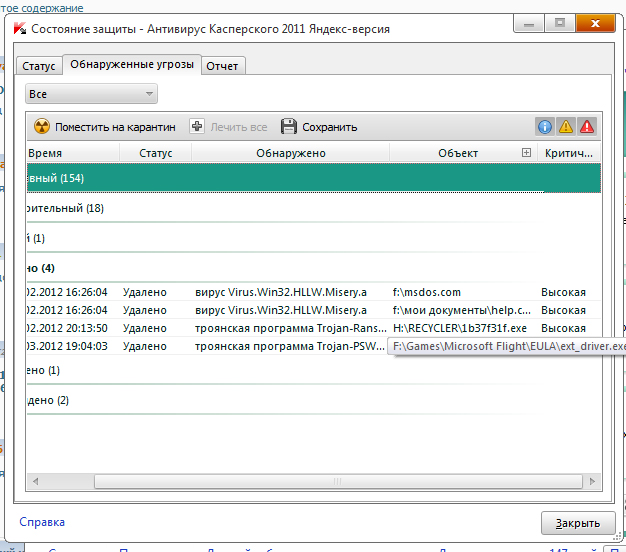Click the horizontal scrollbar right arrow

point(592,481)
